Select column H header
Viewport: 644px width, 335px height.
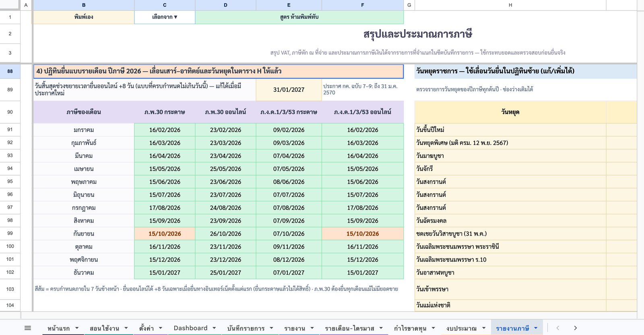coord(510,5)
